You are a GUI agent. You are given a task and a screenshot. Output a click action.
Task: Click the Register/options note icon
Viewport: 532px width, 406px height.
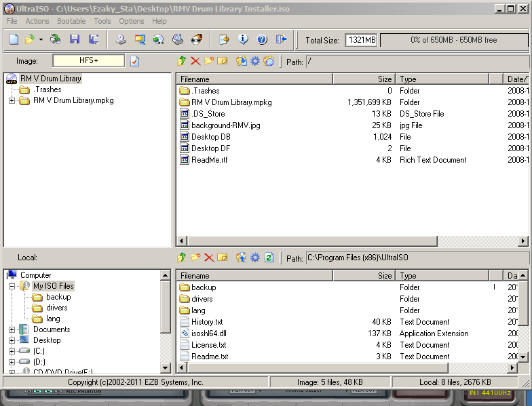click(224, 39)
